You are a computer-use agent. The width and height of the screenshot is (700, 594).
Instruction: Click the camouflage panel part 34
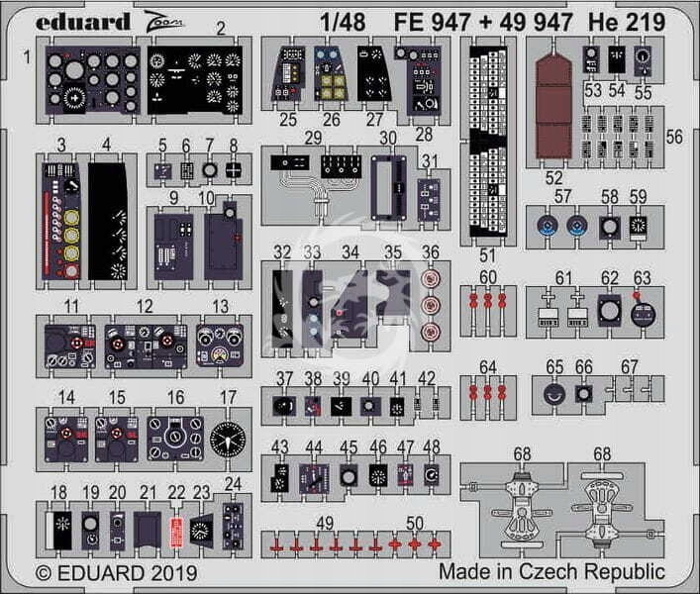point(350,304)
